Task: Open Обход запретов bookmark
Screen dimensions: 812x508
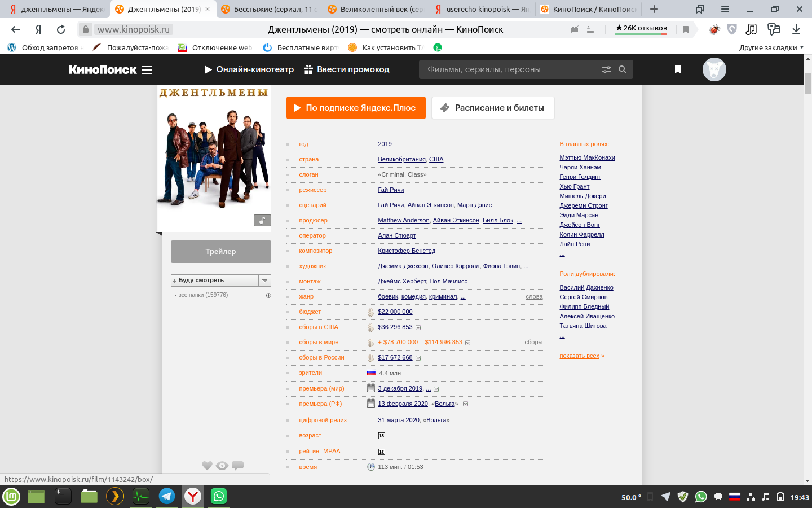Action: click(x=45, y=47)
